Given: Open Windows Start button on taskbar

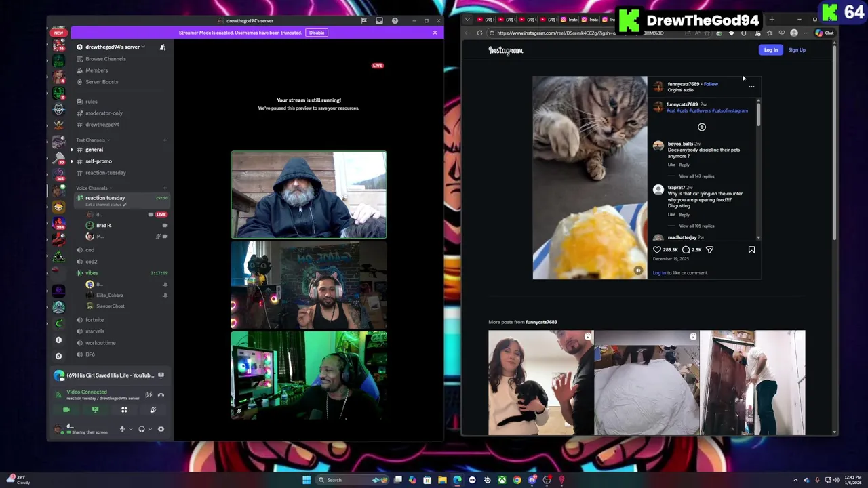Looking at the screenshot, I should point(307,480).
